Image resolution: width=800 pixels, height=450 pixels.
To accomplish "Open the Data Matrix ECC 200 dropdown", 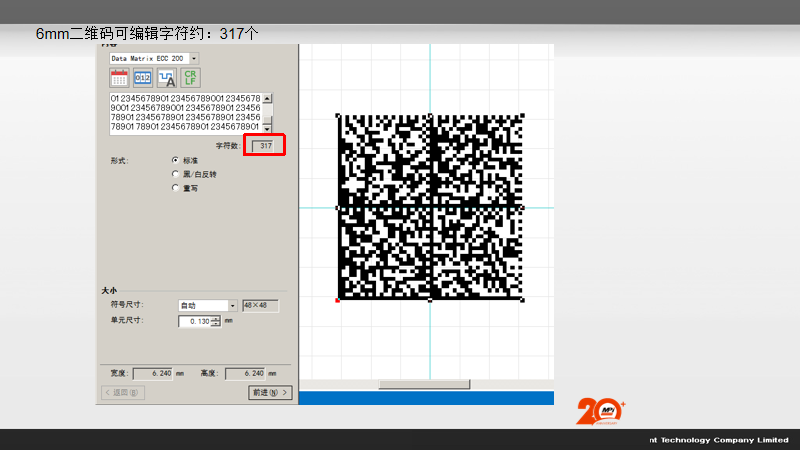I will pos(194,59).
